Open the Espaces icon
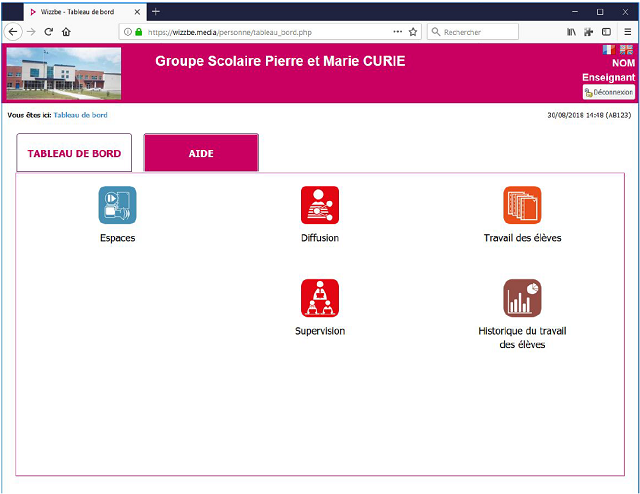 coord(118,205)
